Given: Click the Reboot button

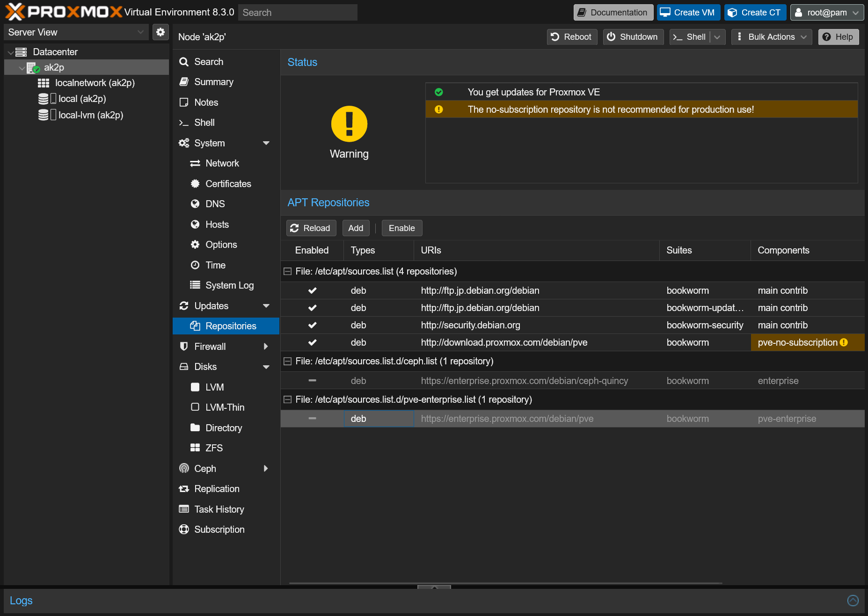Looking at the screenshot, I should pos(572,37).
